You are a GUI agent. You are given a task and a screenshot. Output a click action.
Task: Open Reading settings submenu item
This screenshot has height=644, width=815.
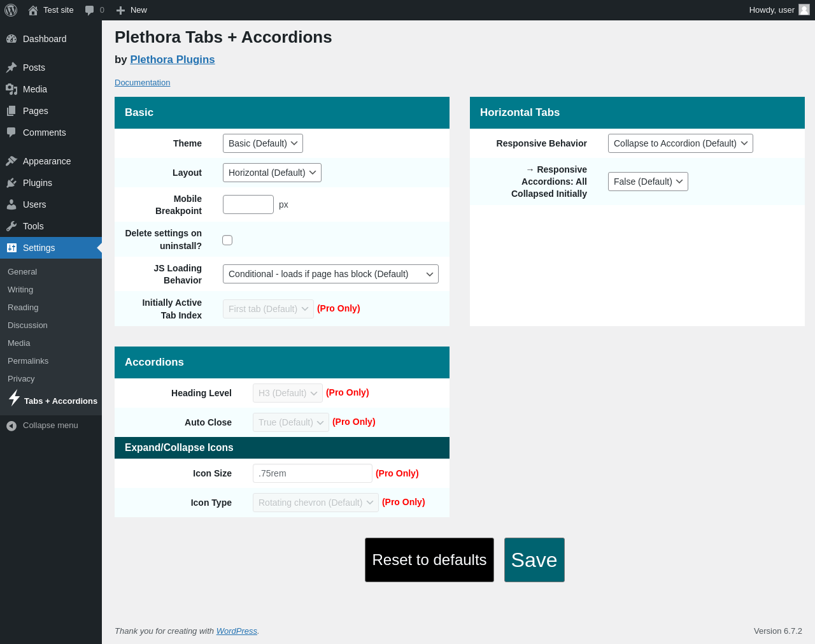tap(23, 307)
